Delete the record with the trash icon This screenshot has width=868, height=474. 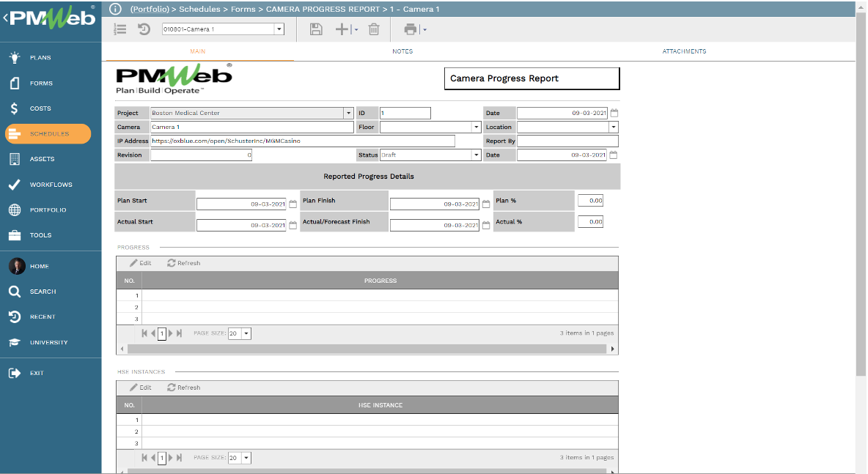pyautogui.click(x=374, y=29)
